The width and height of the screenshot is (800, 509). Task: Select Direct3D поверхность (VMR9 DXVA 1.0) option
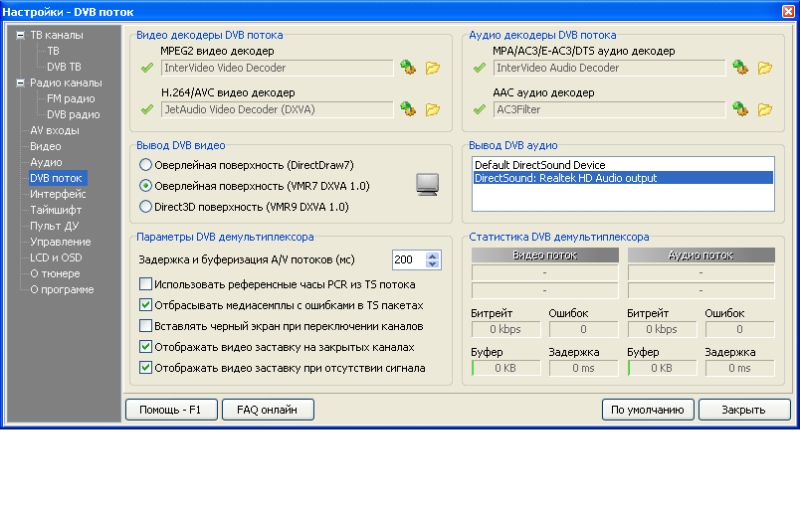click(146, 206)
